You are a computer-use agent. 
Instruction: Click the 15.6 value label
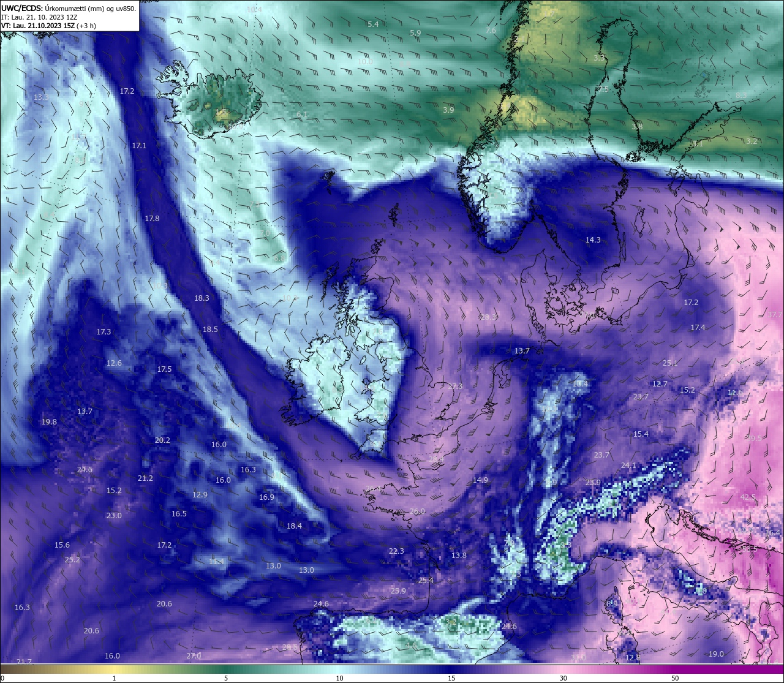click(62, 545)
